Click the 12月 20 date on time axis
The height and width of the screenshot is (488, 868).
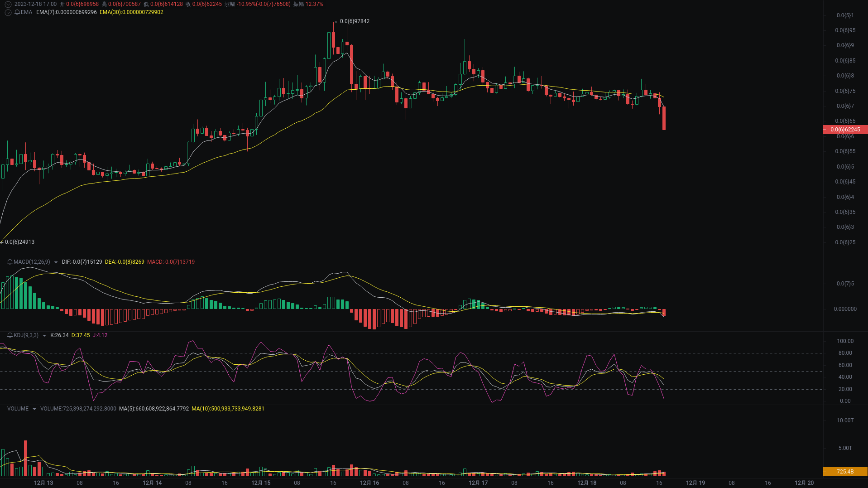804,483
